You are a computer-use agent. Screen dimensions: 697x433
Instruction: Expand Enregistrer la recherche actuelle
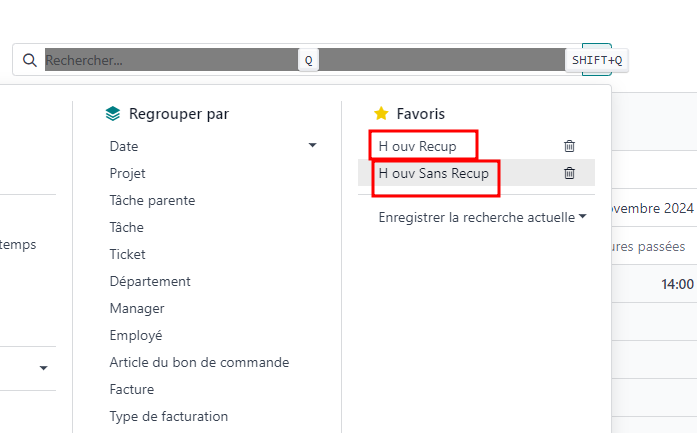point(482,217)
